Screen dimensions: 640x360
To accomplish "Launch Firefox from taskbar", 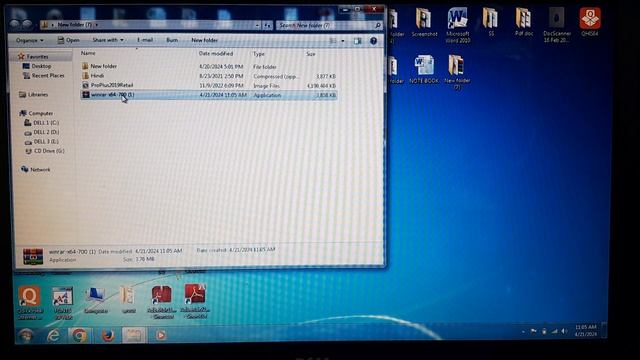I will click(x=108, y=336).
